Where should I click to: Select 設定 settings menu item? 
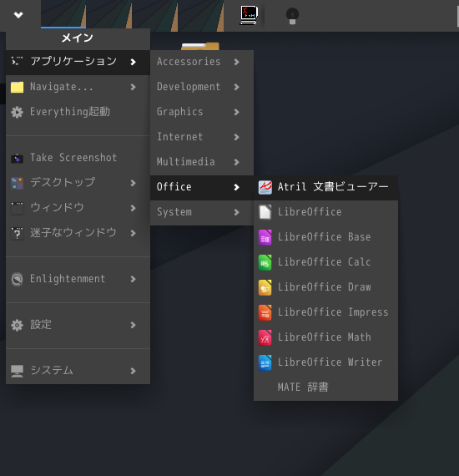pyautogui.click(x=78, y=325)
